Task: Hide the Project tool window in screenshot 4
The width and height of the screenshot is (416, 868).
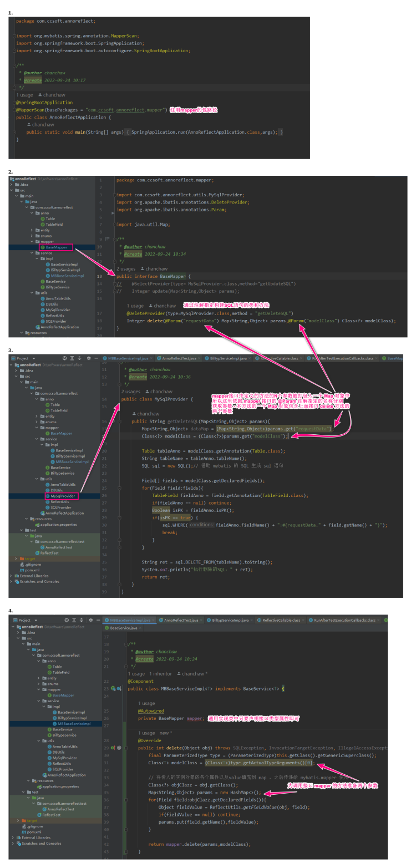Action: pyautogui.click(x=98, y=620)
